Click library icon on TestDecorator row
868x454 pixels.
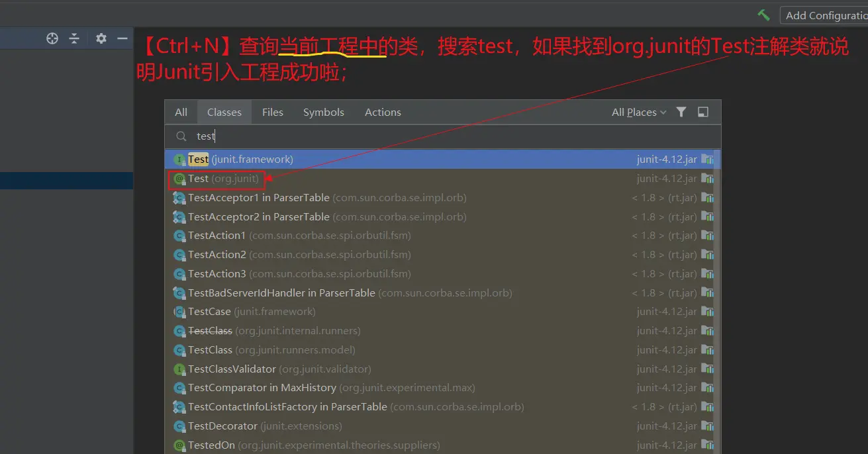point(708,426)
